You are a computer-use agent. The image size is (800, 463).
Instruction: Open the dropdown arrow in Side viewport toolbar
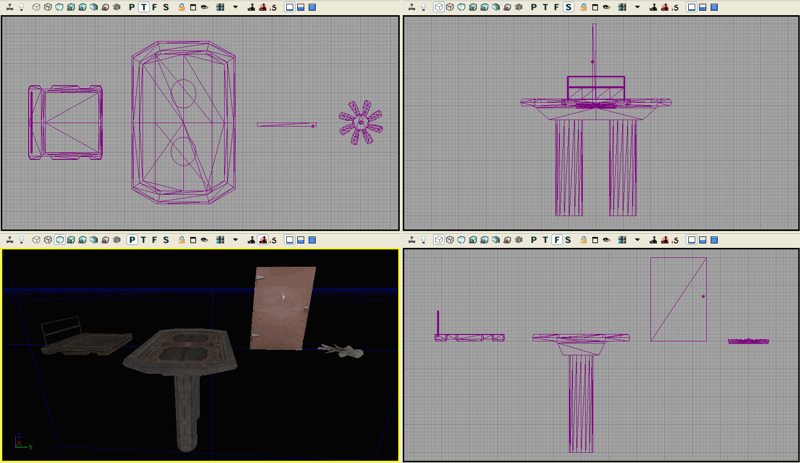click(x=637, y=7)
